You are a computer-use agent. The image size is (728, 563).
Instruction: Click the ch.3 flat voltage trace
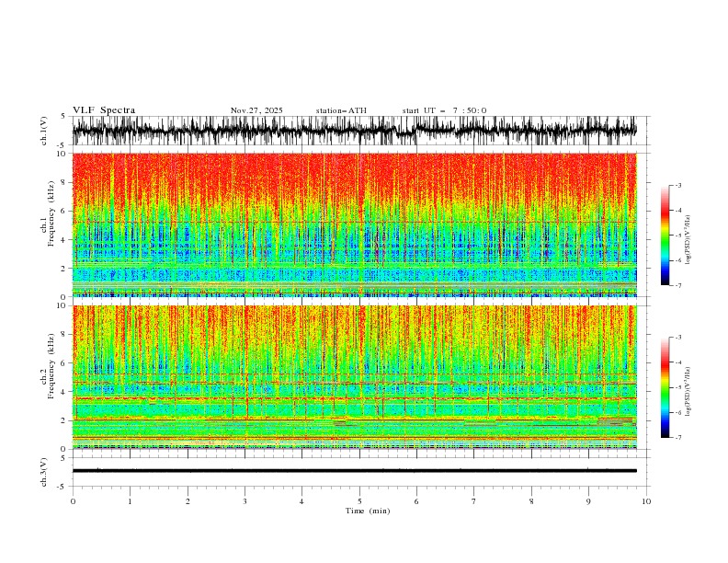coord(354,471)
